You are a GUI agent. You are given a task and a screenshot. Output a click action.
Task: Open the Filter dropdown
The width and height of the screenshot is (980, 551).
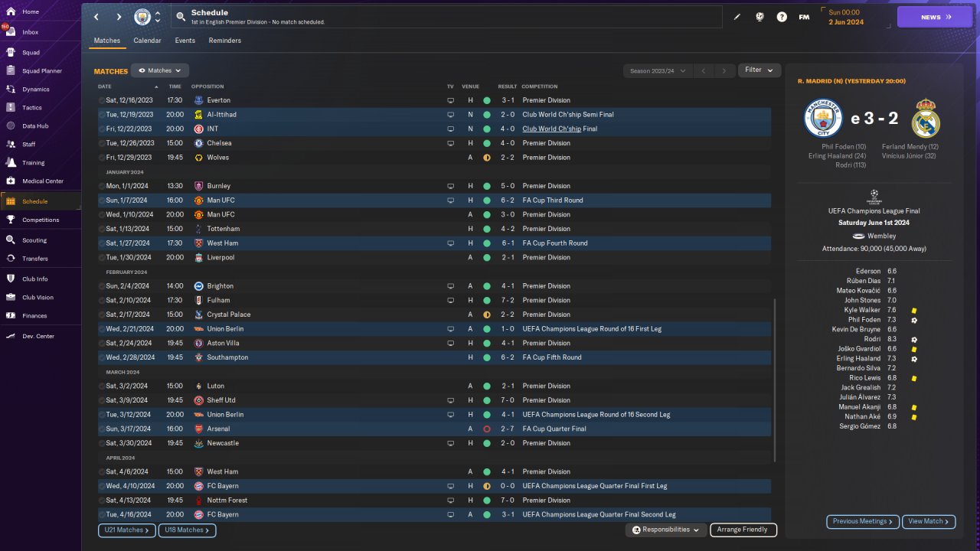759,70
